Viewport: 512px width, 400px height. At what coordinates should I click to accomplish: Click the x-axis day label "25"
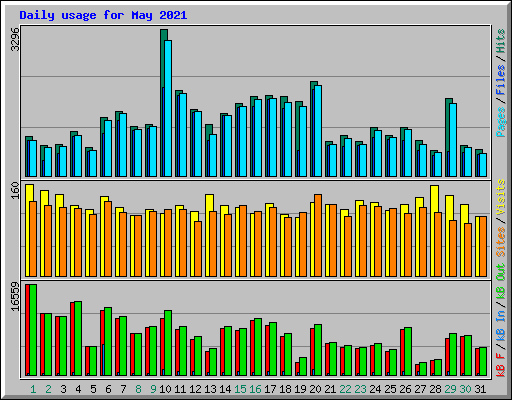pyautogui.click(x=390, y=389)
